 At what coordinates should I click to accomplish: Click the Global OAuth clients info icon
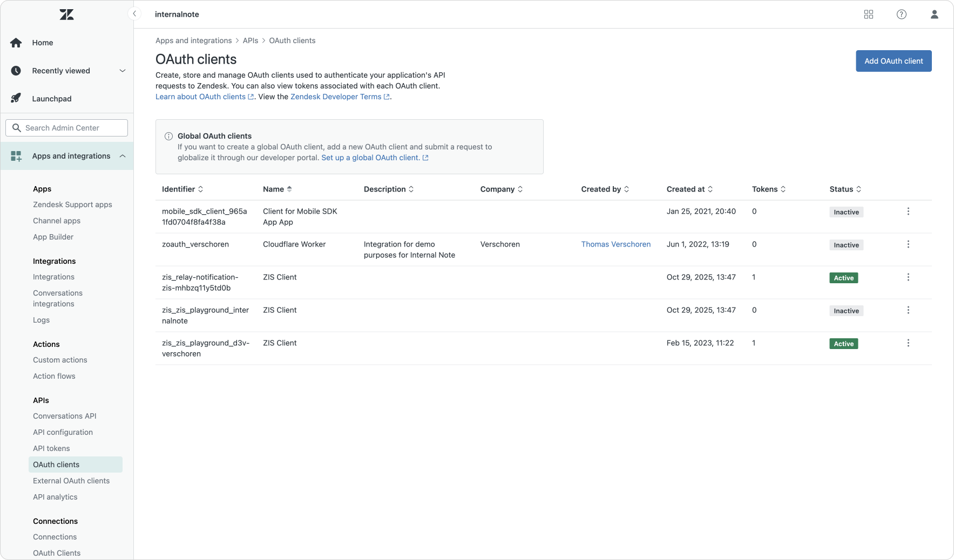(168, 136)
